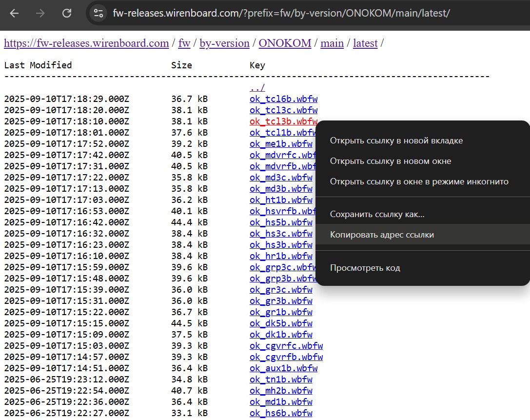
Task: Select 'Сохранить ссылку как...' option
Action: 377,214
